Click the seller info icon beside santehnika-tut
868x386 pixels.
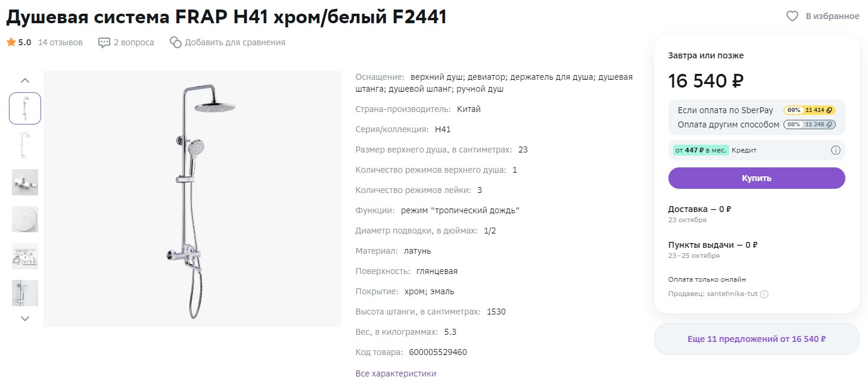(x=764, y=294)
